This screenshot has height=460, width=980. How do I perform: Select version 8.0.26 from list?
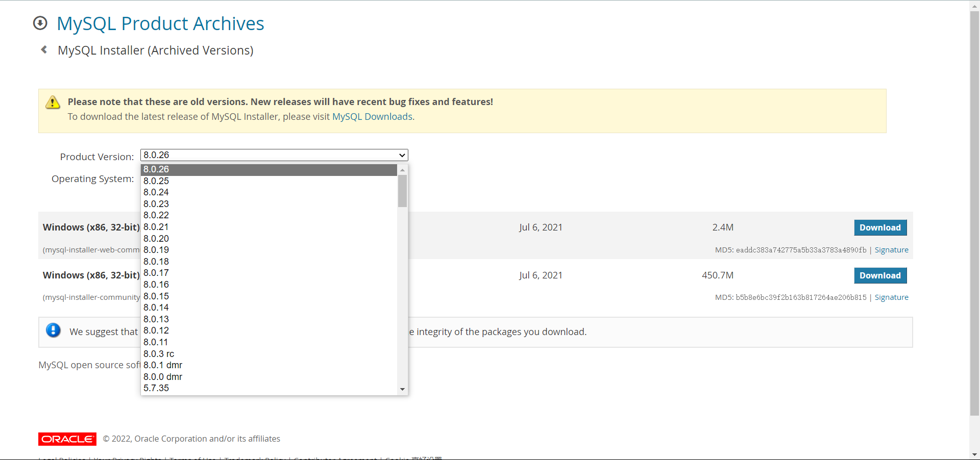[269, 169]
